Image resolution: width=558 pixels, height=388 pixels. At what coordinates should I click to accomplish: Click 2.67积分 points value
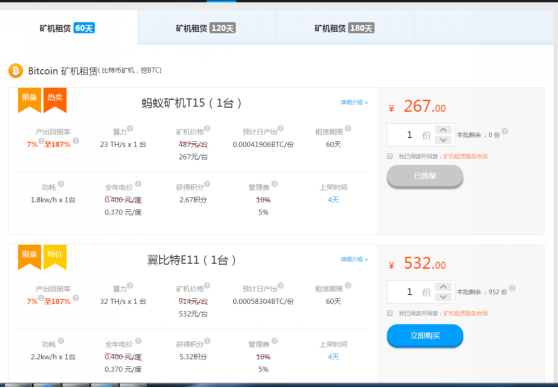(193, 200)
